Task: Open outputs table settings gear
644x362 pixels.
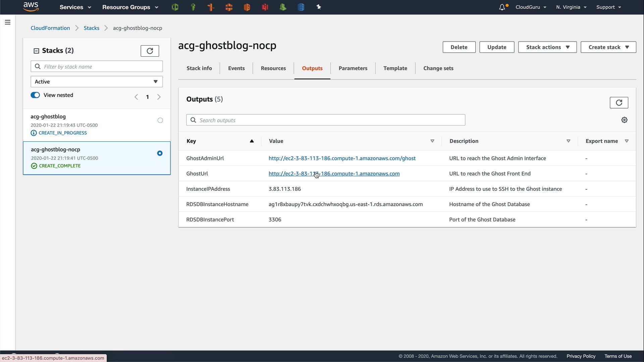Action: coord(624,120)
